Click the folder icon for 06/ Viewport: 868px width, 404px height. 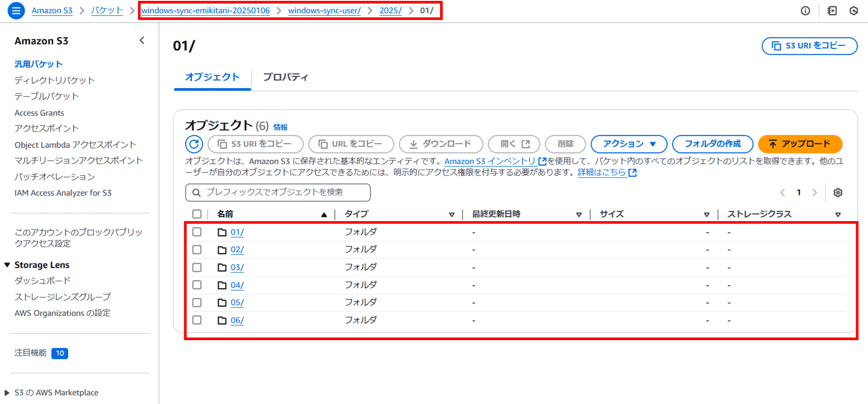tap(222, 321)
